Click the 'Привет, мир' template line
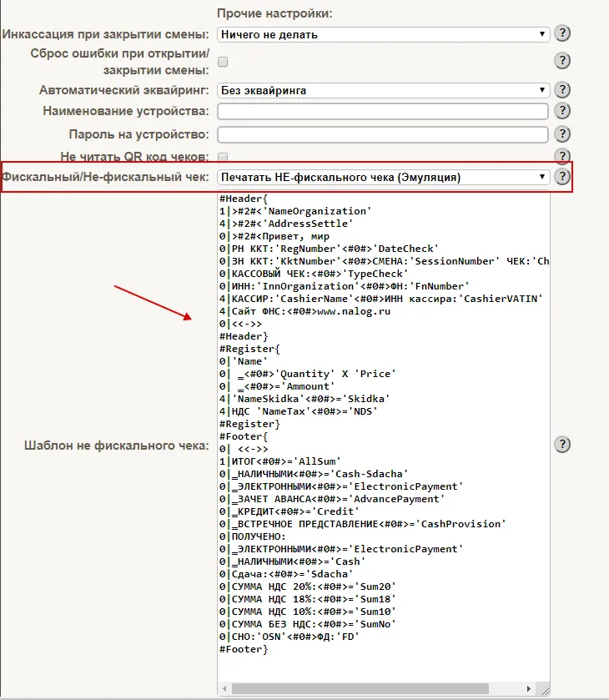This screenshot has width=609, height=700. click(274, 236)
